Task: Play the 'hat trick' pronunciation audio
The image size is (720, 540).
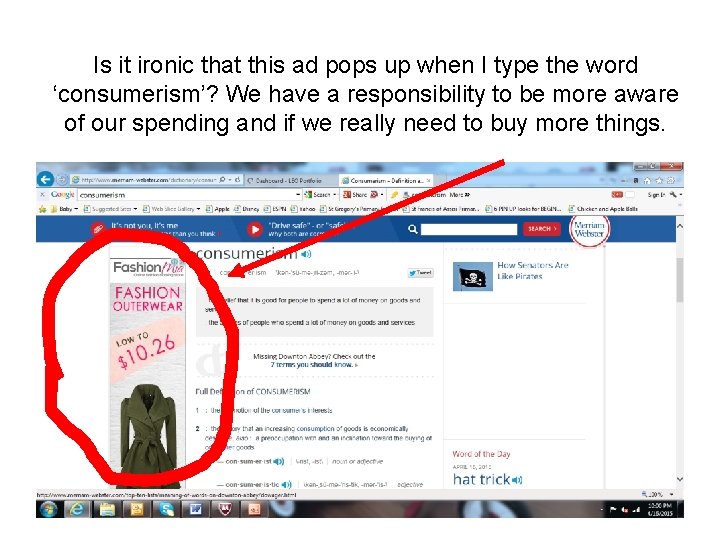Action: click(x=517, y=480)
